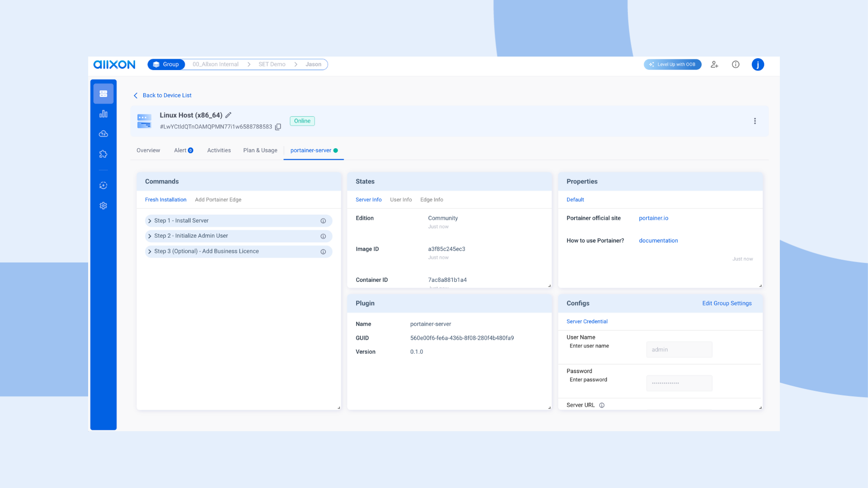
Task: Copy the device ID with the copy icon
Action: pyautogui.click(x=278, y=127)
